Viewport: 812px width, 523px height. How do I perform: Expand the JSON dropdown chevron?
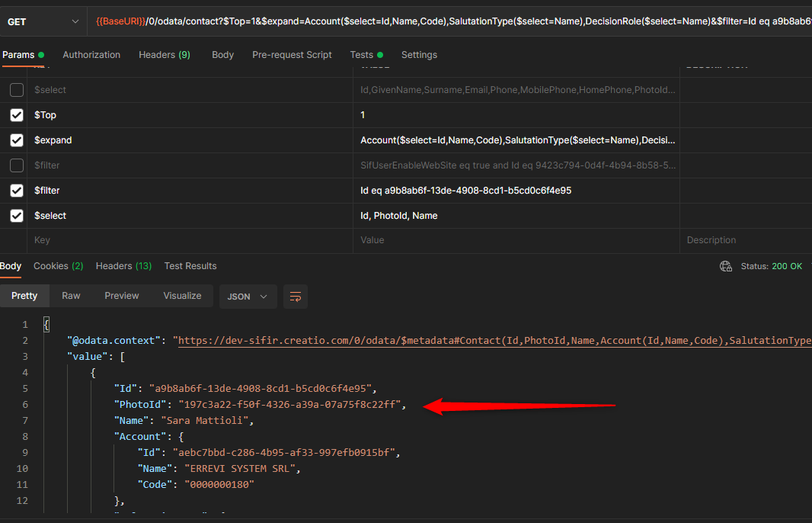263,297
